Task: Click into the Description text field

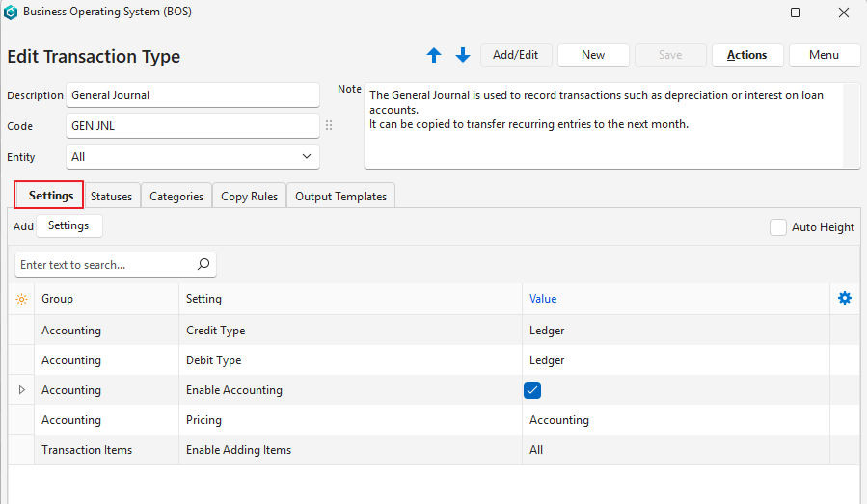Action: [193, 95]
